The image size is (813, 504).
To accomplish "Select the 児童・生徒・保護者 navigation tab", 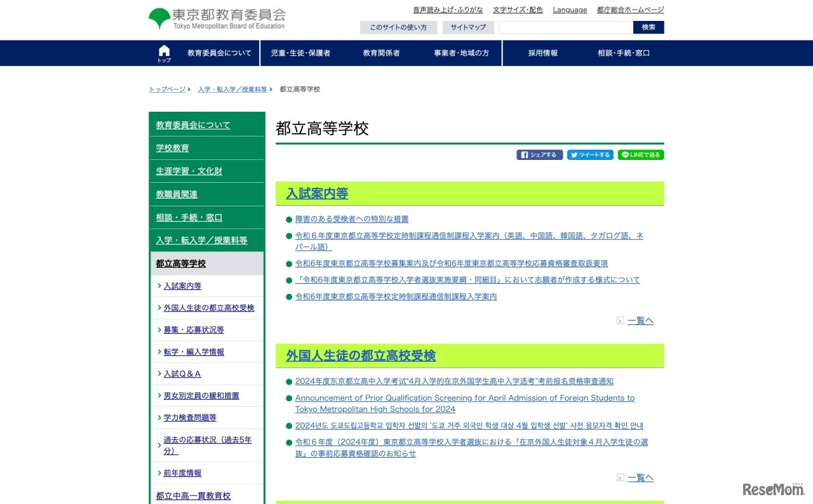I will (x=299, y=53).
